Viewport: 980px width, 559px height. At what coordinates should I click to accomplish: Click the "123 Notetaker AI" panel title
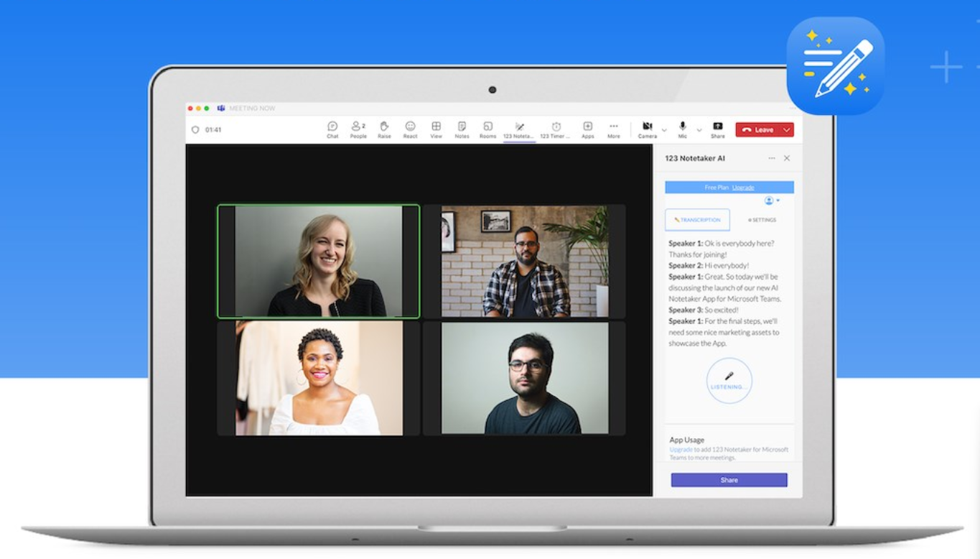point(695,158)
